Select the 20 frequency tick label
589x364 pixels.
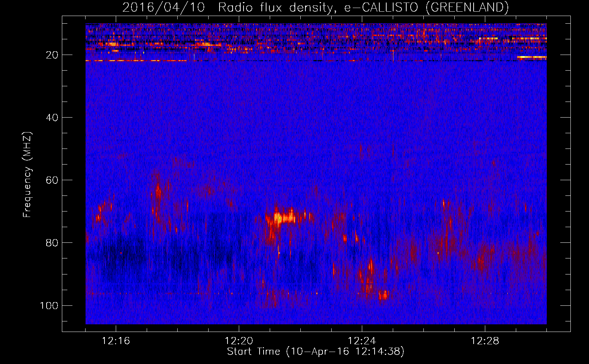tap(52, 55)
